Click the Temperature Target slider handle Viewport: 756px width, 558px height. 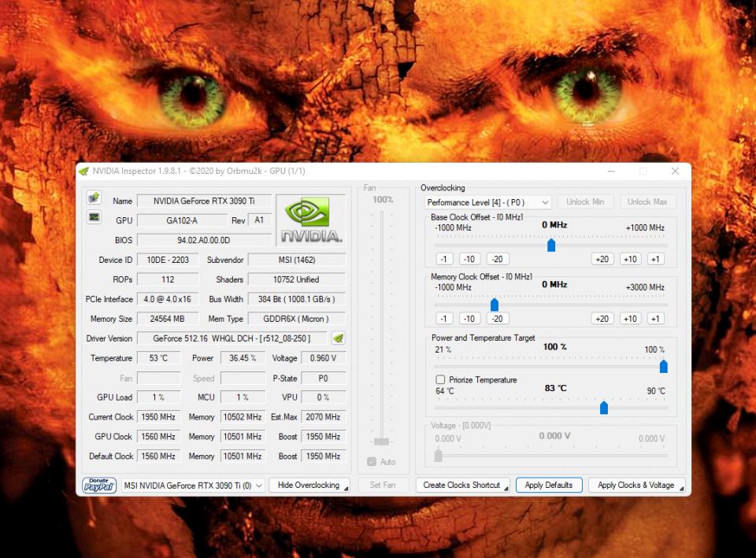(x=604, y=408)
